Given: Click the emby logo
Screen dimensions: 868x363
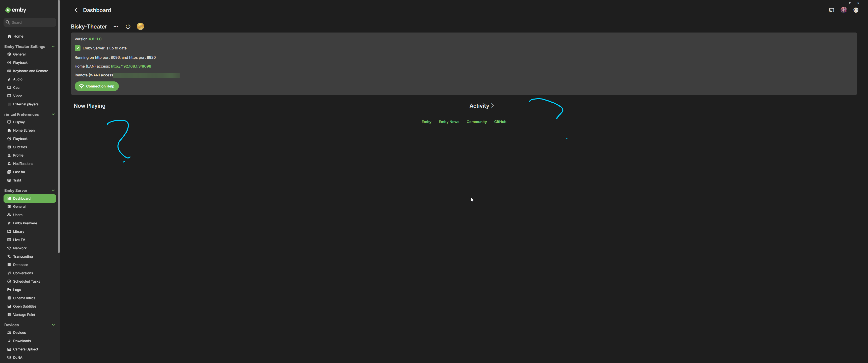Looking at the screenshot, I should [15, 10].
